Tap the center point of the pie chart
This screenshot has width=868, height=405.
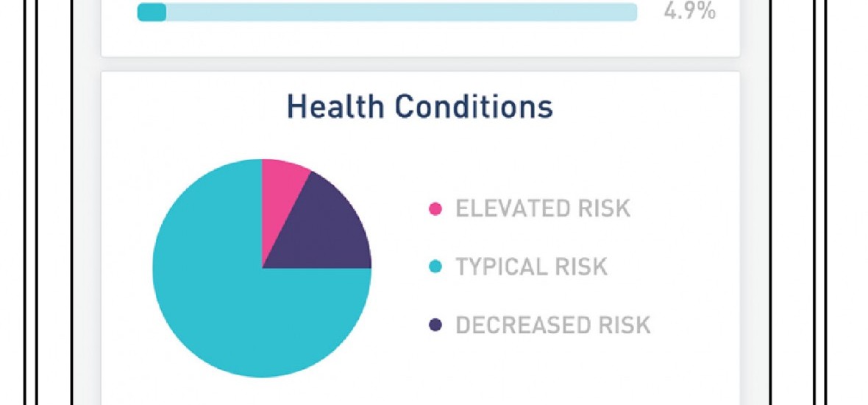click(x=262, y=268)
